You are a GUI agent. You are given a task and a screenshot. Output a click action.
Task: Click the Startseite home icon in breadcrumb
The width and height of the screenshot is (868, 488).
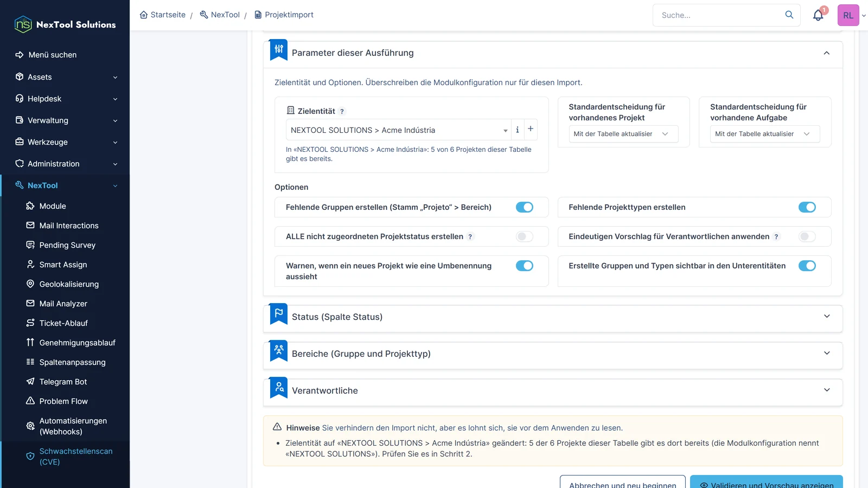pos(144,15)
